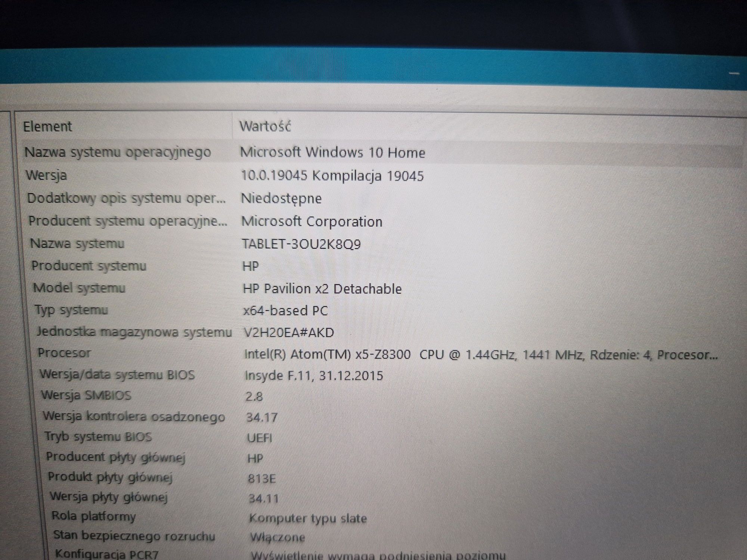Select the Jednostka magazynowa systemu row label
This screenshot has width=747, height=560.
pyautogui.click(x=134, y=332)
